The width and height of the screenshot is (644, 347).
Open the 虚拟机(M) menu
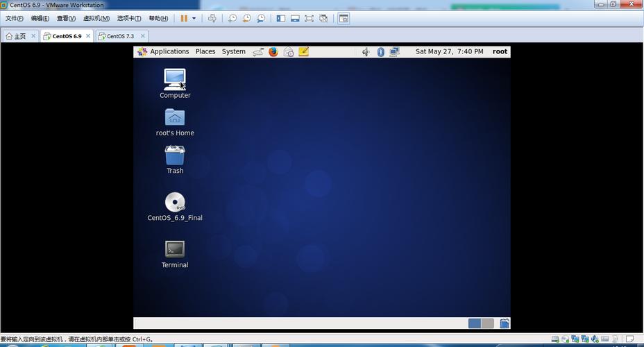(x=96, y=19)
